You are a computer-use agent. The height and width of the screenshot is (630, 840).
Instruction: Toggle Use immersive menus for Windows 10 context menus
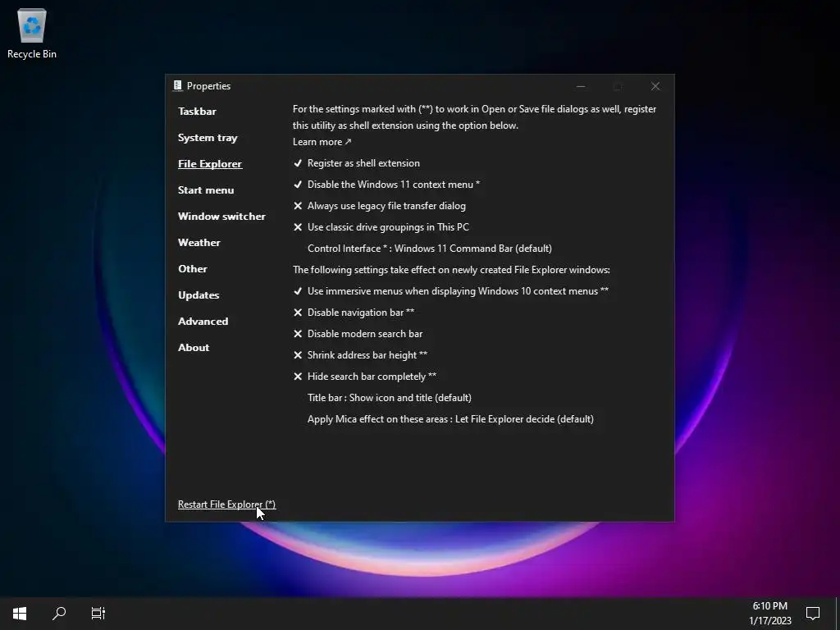(x=450, y=291)
